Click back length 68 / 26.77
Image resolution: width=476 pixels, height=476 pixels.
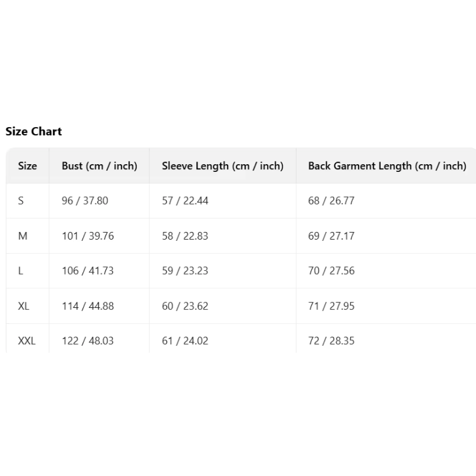[x=331, y=201]
